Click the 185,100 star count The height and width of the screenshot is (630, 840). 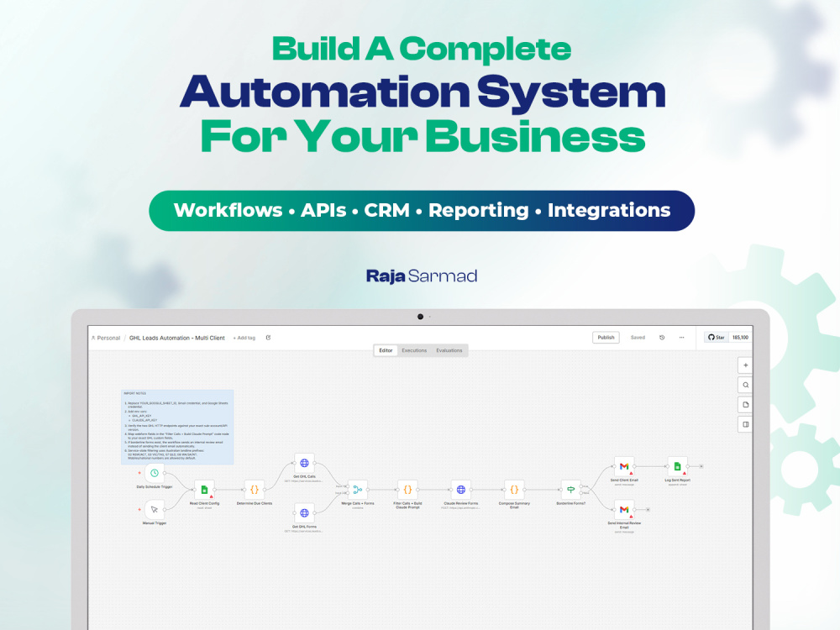pyautogui.click(x=740, y=338)
